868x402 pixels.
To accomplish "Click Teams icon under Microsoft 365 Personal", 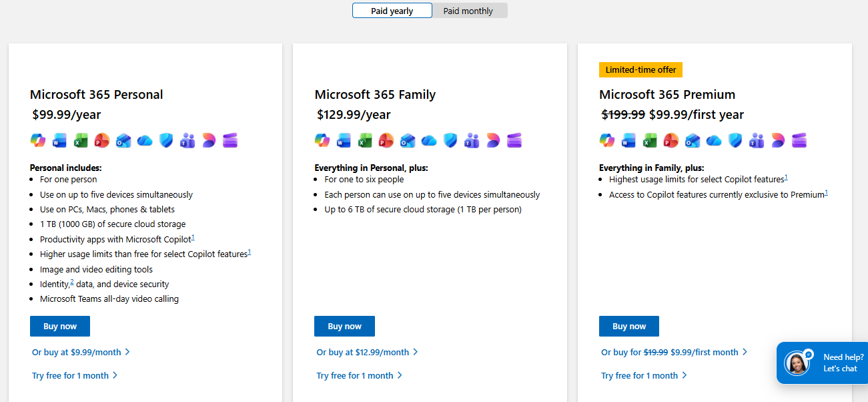I will click(x=187, y=140).
